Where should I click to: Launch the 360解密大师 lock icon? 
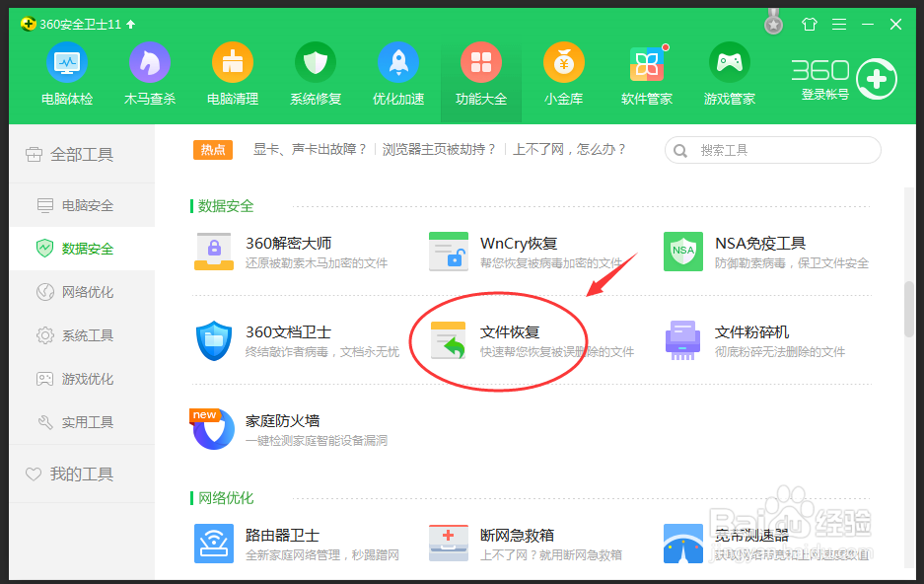pyautogui.click(x=214, y=252)
